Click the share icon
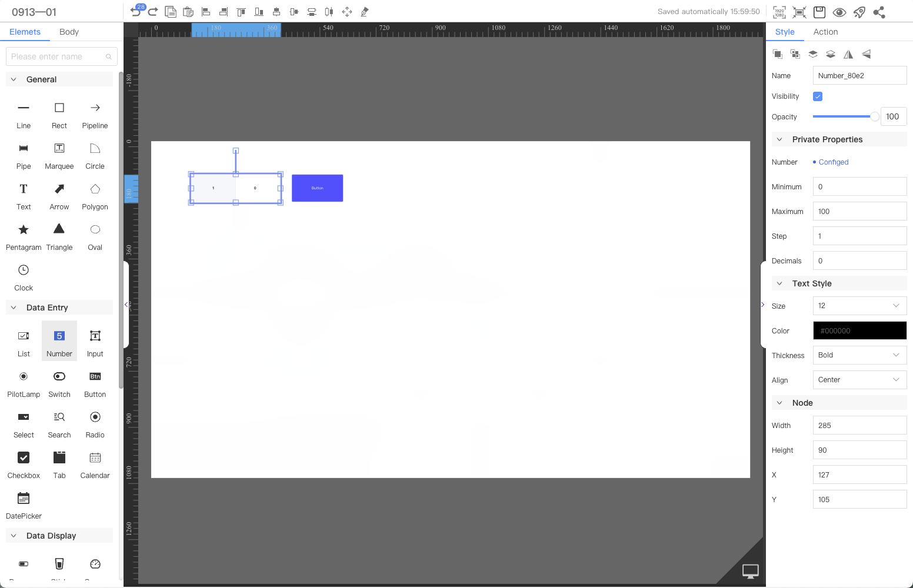 tap(879, 12)
